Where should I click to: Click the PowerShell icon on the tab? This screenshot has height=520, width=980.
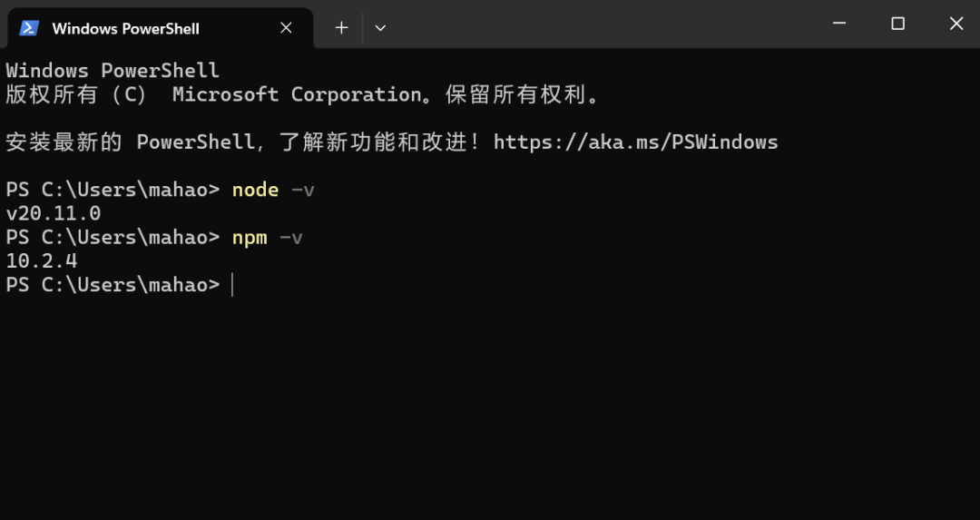pos(29,28)
